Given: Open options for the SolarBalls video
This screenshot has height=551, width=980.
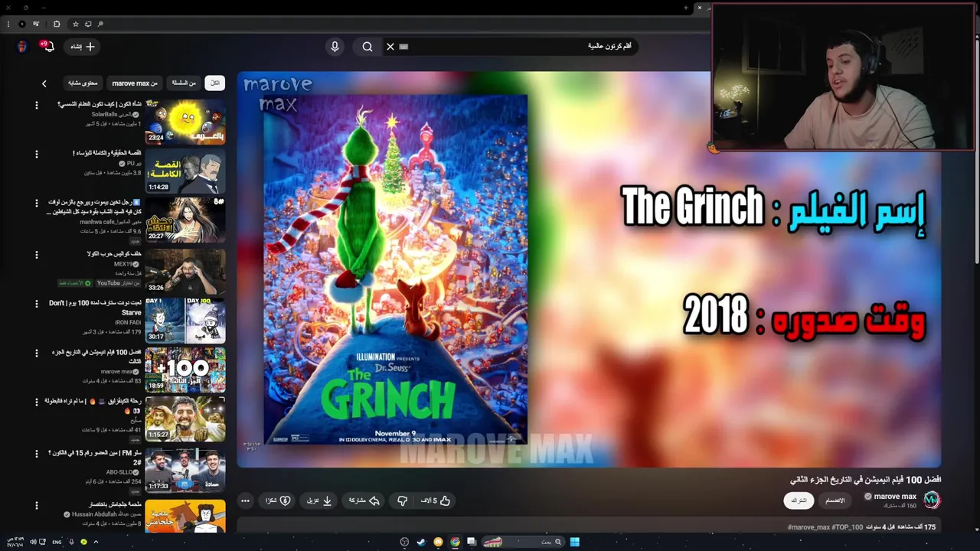Looking at the screenshot, I should coord(36,105).
